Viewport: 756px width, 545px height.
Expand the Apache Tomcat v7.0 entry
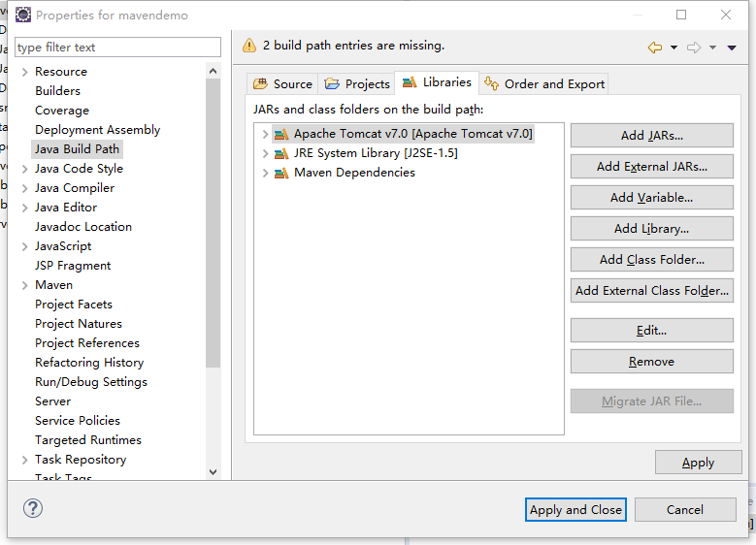(x=265, y=134)
